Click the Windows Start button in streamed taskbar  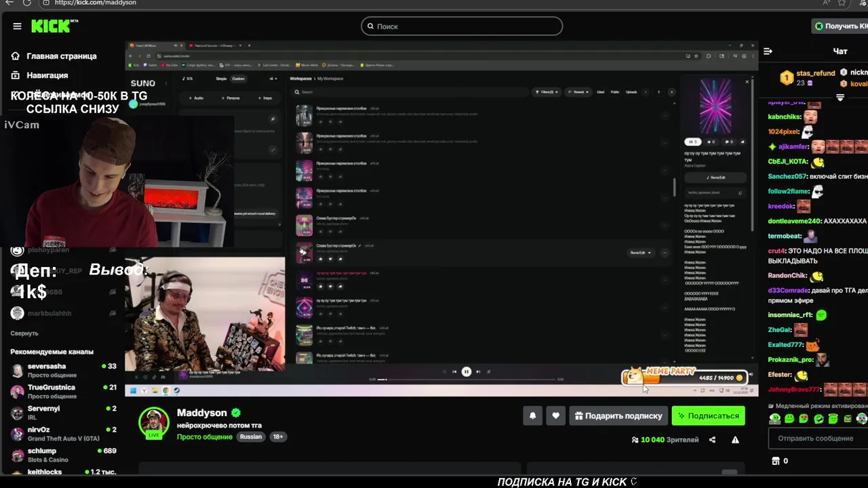(x=133, y=390)
